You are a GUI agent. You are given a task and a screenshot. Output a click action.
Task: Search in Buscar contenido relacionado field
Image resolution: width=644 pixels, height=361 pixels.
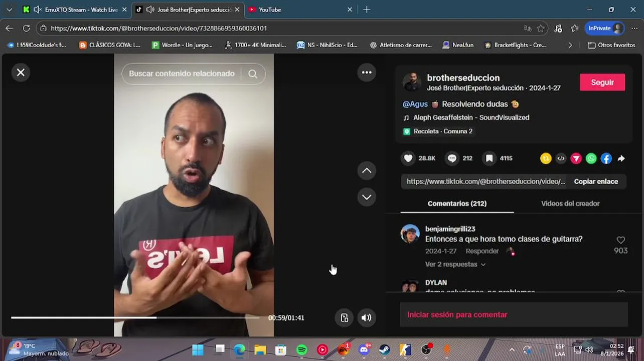pos(182,74)
